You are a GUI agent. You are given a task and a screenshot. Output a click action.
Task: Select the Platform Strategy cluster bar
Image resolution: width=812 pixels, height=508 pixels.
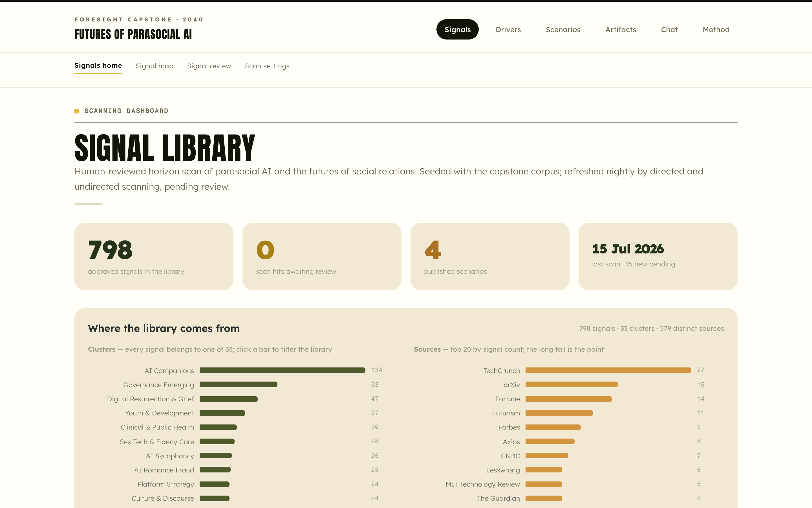point(214,484)
